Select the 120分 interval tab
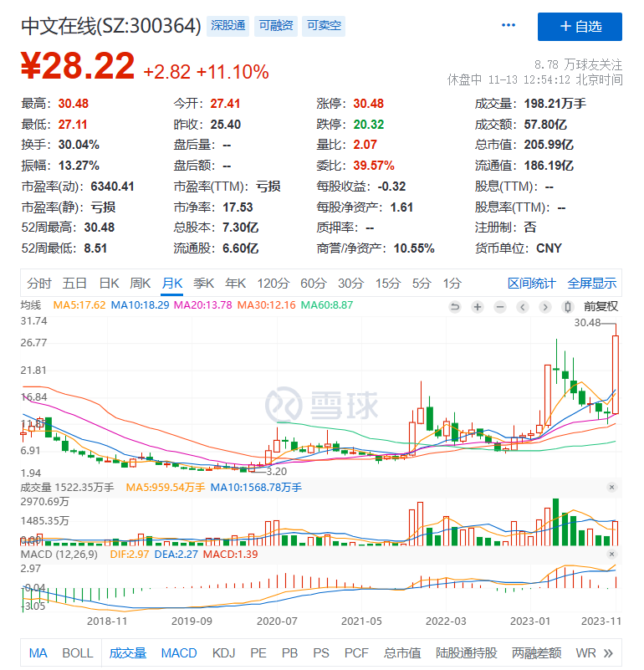 (273, 284)
